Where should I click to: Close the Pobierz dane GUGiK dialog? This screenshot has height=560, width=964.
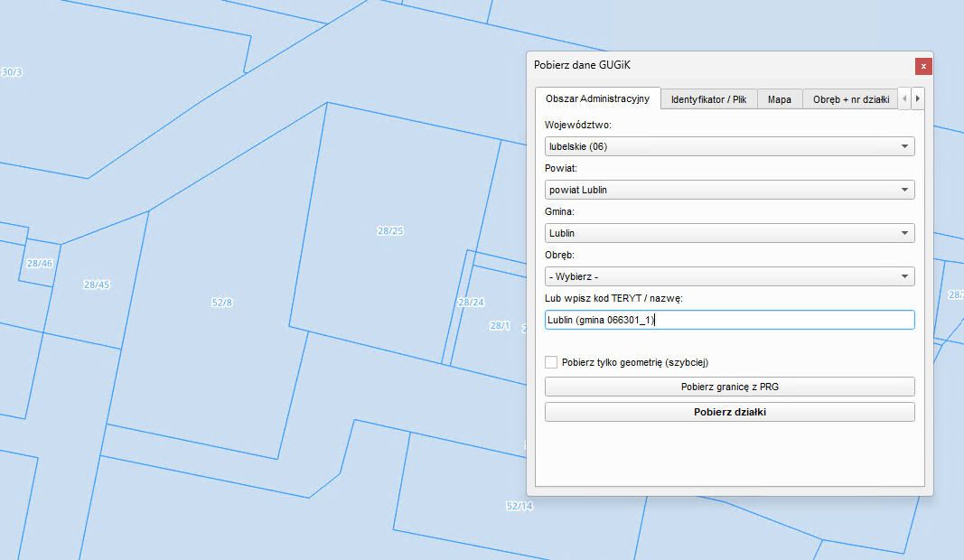922,66
